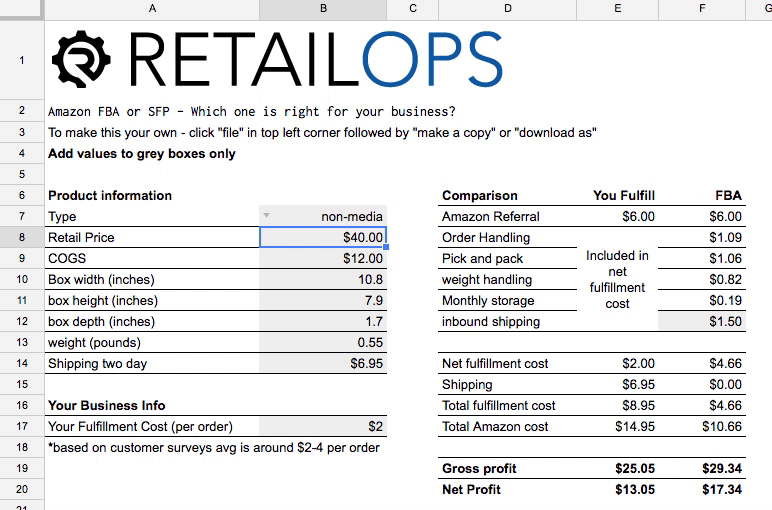This screenshot has width=772, height=510.
Task: Select column A header
Action: point(152,8)
